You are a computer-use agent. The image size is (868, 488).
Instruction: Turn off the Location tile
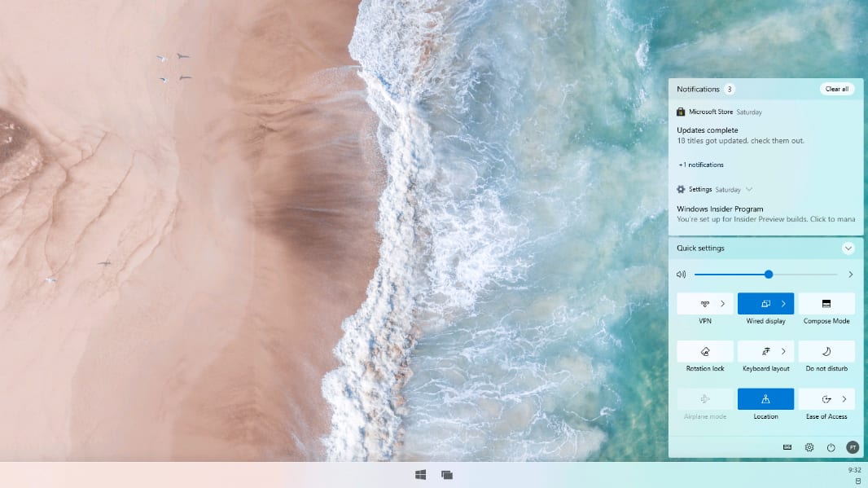(x=765, y=399)
